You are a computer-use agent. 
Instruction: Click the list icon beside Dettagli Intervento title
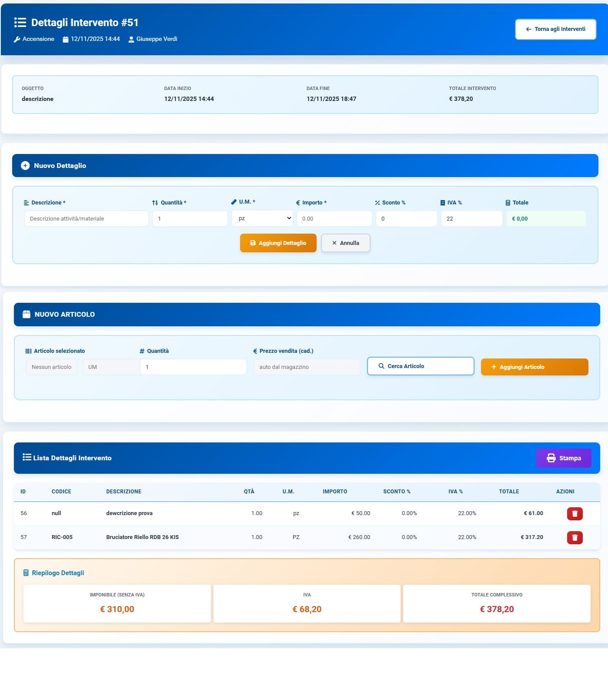(20, 22)
